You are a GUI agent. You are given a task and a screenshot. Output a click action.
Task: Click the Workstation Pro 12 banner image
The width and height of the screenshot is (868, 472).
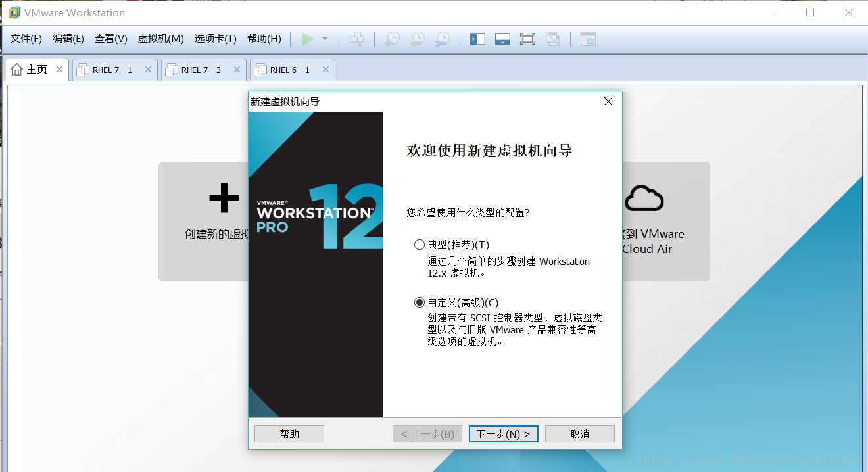[x=316, y=264]
